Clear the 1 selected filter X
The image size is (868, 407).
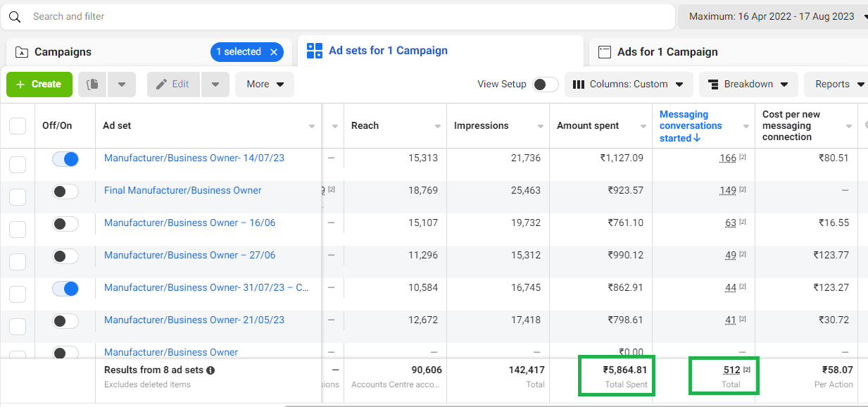(x=274, y=52)
